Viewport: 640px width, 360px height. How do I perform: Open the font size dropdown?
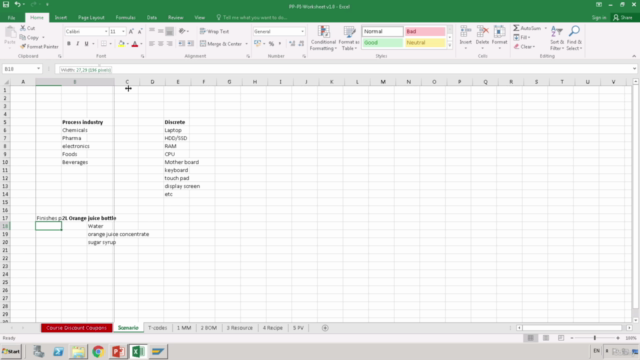123,31
